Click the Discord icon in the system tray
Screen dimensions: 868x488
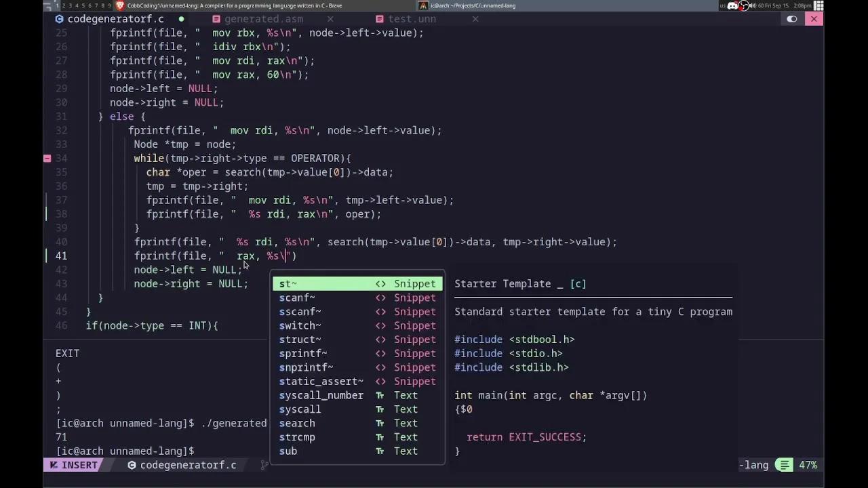732,5
